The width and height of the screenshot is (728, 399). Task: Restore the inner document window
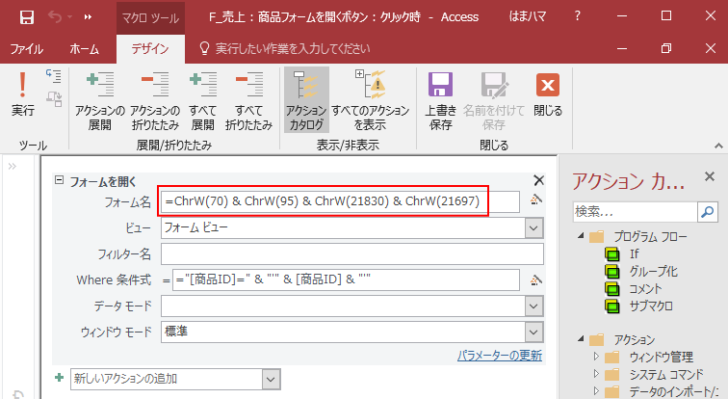click(x=666, y=48)
